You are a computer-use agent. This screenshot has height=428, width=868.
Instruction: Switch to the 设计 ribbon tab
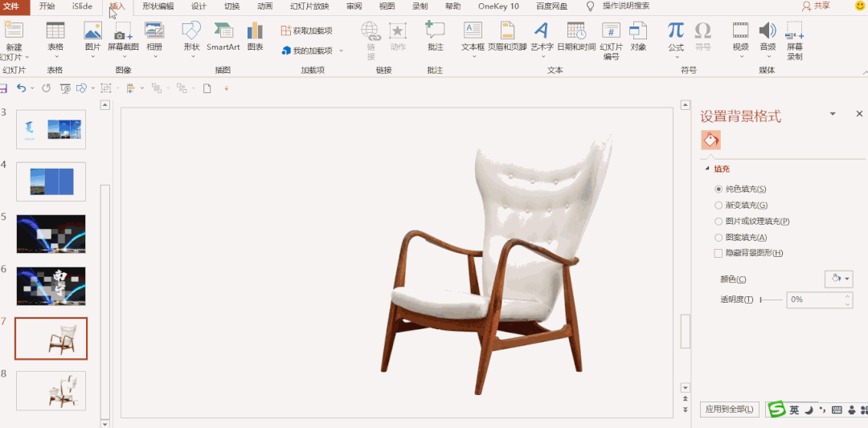199,6
